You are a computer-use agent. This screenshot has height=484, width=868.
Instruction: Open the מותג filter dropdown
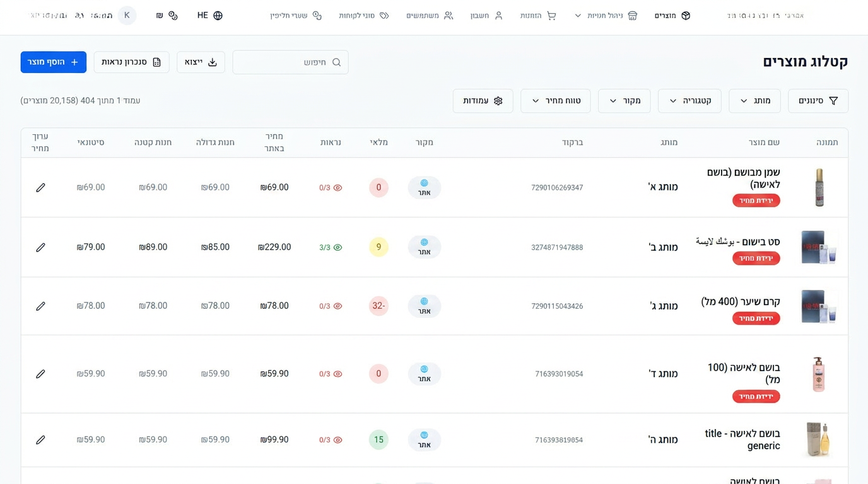pos(754,101)
